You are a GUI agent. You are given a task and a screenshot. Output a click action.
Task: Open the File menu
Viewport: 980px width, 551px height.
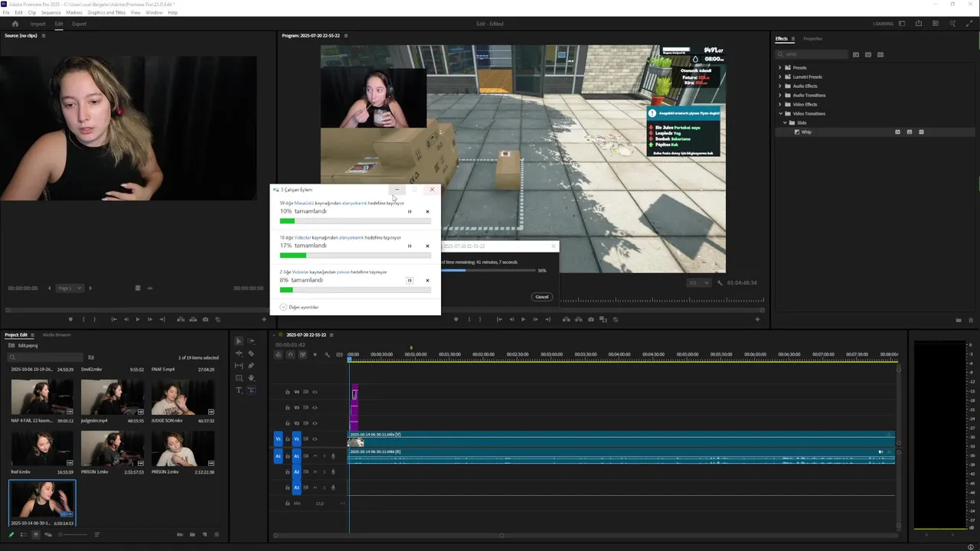tap(6, 13)
